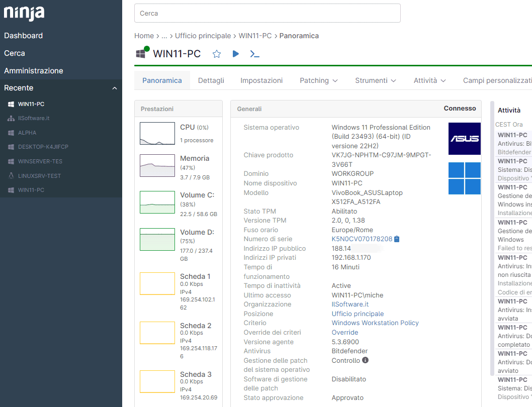
Task: Click the Attività panel scrollbar
Action: pyautogui.click(x=492, y=238)
